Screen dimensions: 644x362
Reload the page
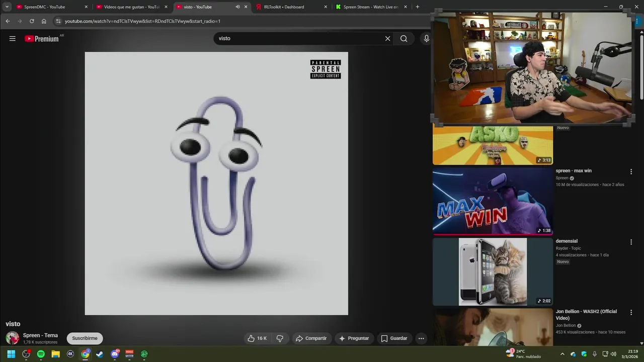click(x=32, y=21)
